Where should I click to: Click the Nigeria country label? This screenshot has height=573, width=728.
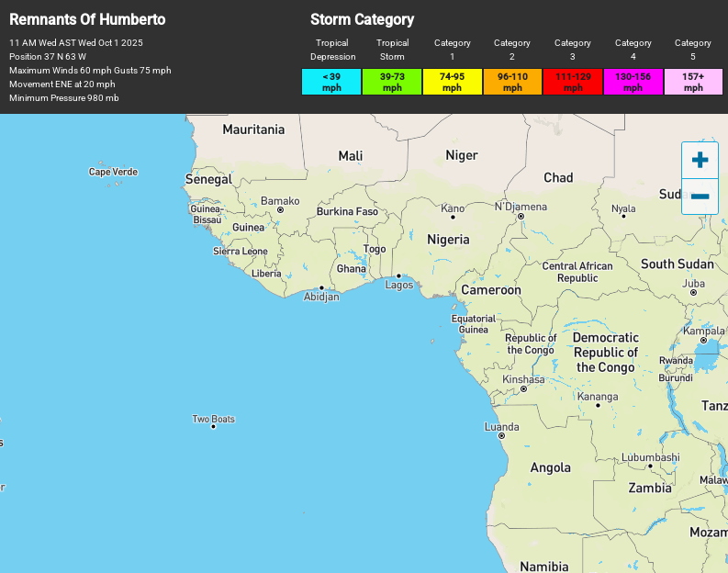coord(448,240)
